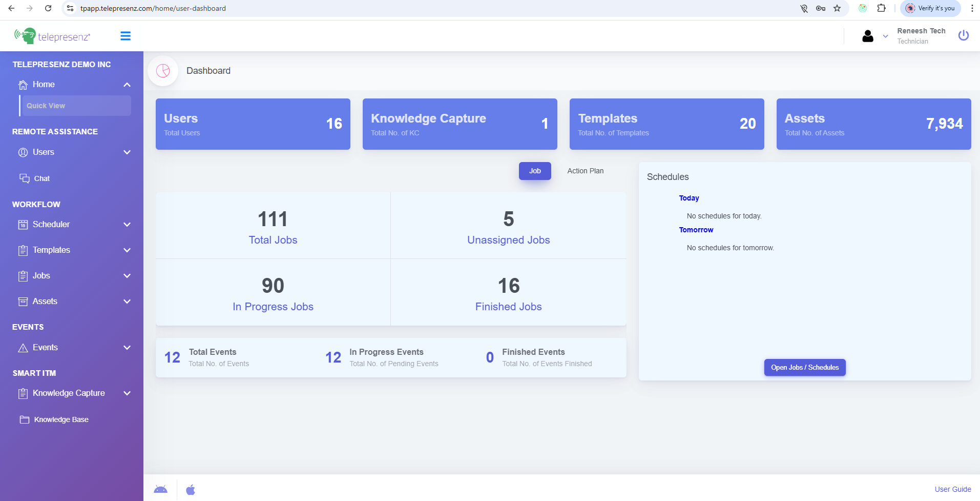Click the Android app icon
The image size is (980, 501).
pos(160,490)
